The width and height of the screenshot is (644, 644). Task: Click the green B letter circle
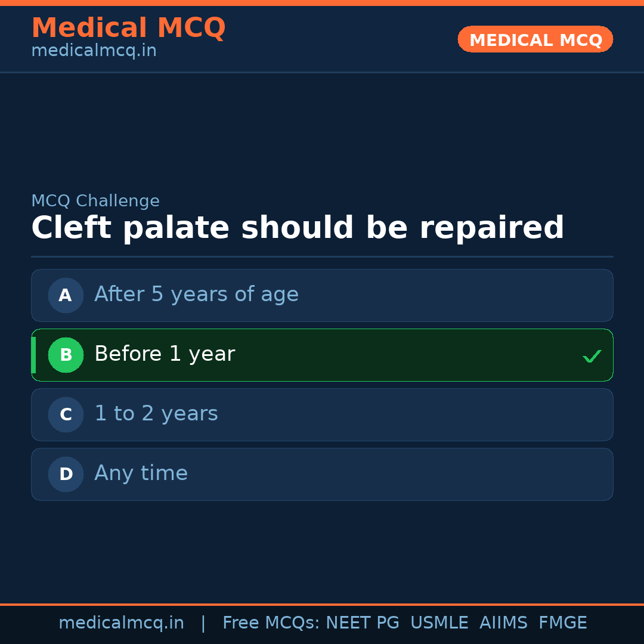(x=66, y=355)
